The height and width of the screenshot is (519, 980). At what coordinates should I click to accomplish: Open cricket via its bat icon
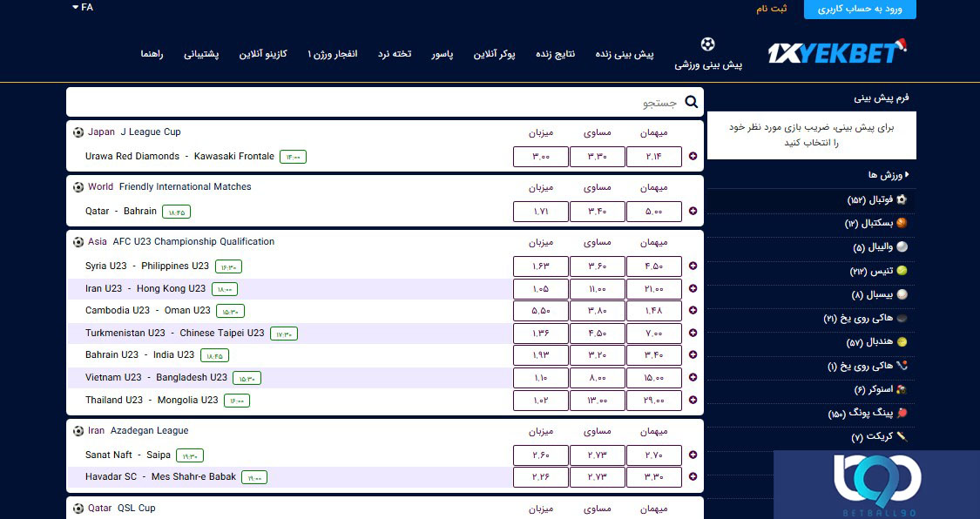click(x=902, y=436)
